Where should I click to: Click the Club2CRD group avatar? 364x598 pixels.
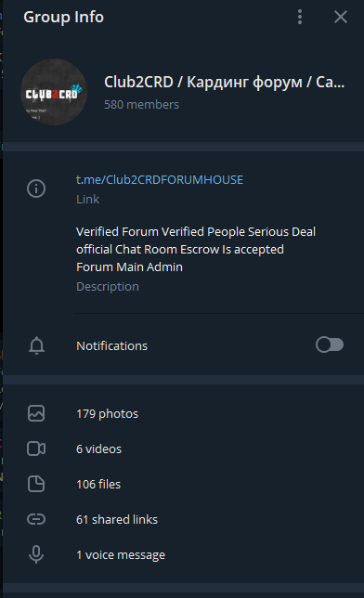pos(54,92)
